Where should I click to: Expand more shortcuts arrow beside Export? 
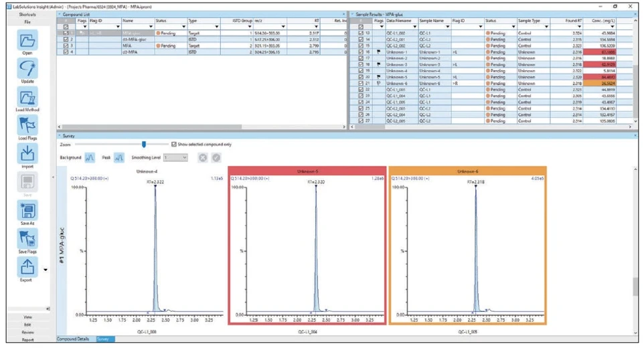46,270
